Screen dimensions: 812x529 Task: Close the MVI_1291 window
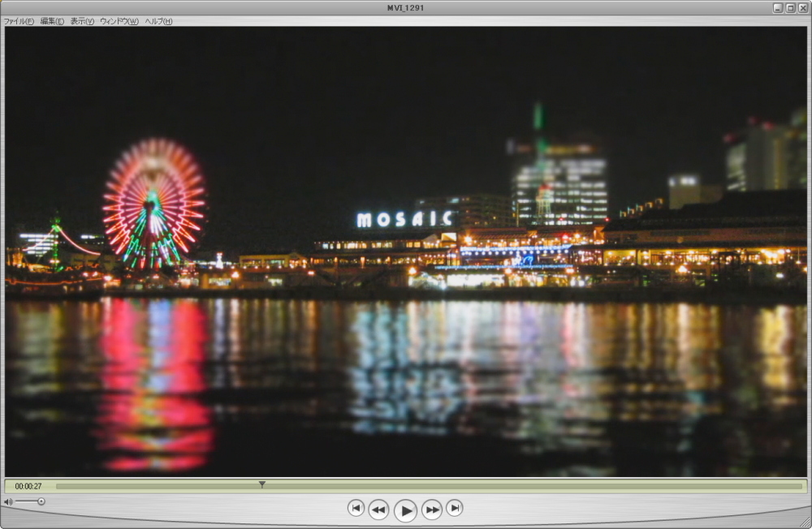coord(803,8)
